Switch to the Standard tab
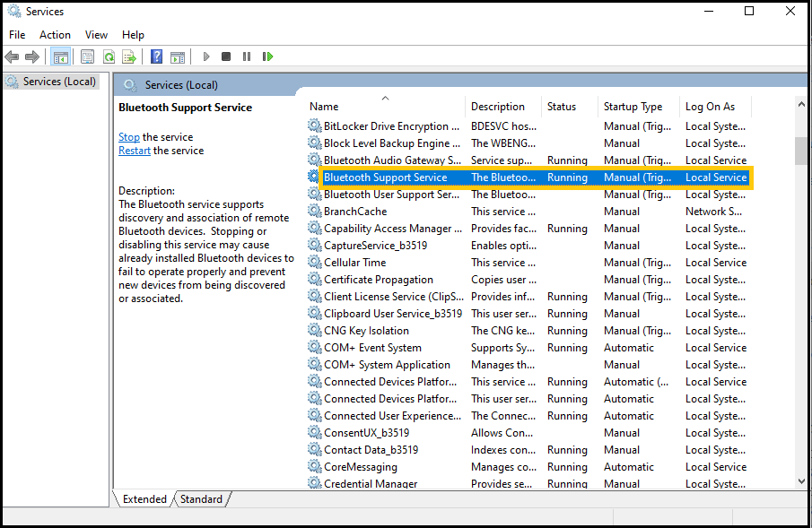 point(201,499)
